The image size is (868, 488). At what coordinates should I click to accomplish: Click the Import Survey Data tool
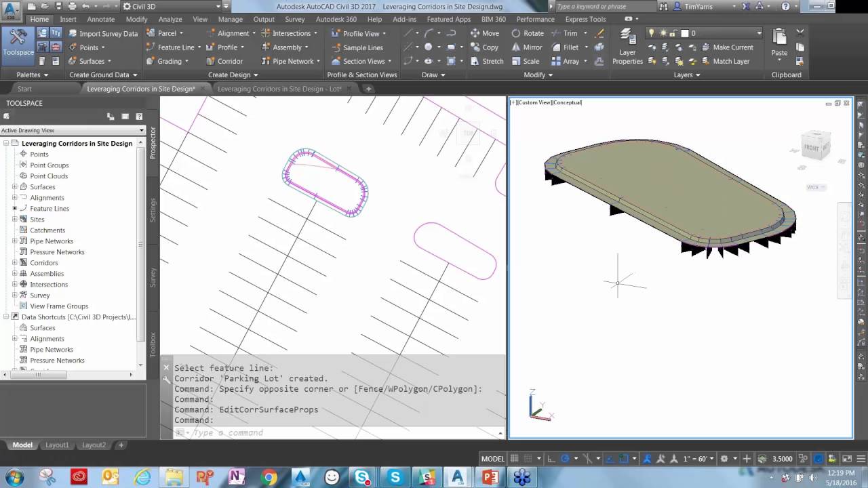pyautogui.click(x=102, y=33)
